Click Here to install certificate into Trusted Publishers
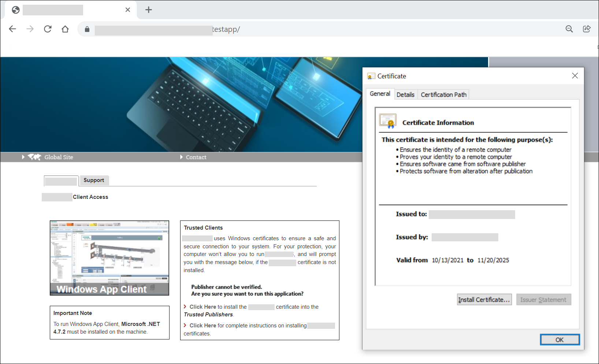 click(202, 307)
